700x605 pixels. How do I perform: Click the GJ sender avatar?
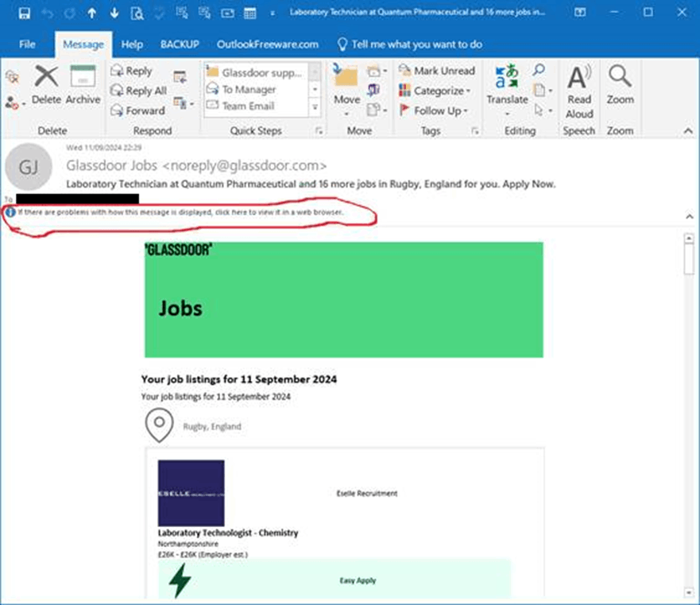[29, 167]
